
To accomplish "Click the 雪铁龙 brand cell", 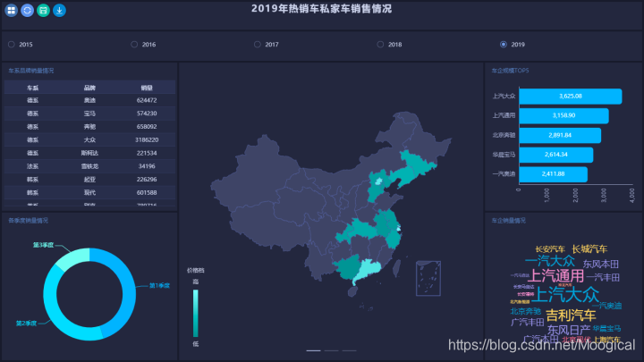I will (89, 166).
